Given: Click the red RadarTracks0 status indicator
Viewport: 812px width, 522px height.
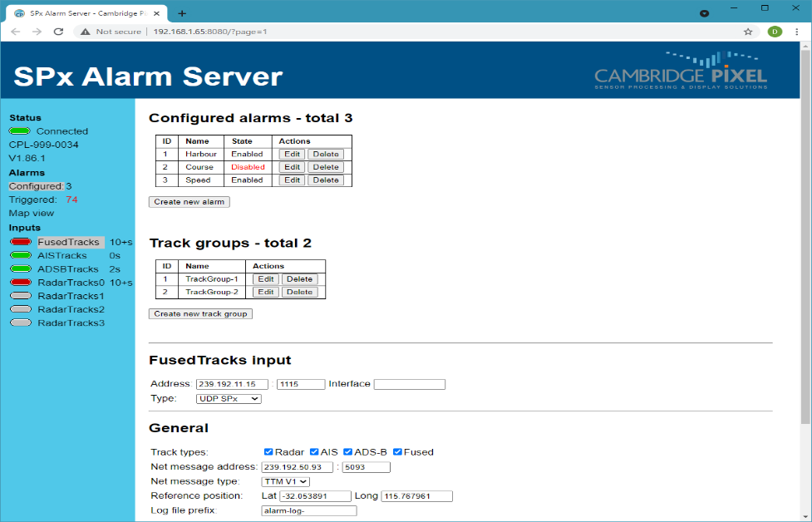Looking at the screenshot, I should [21, 283].
